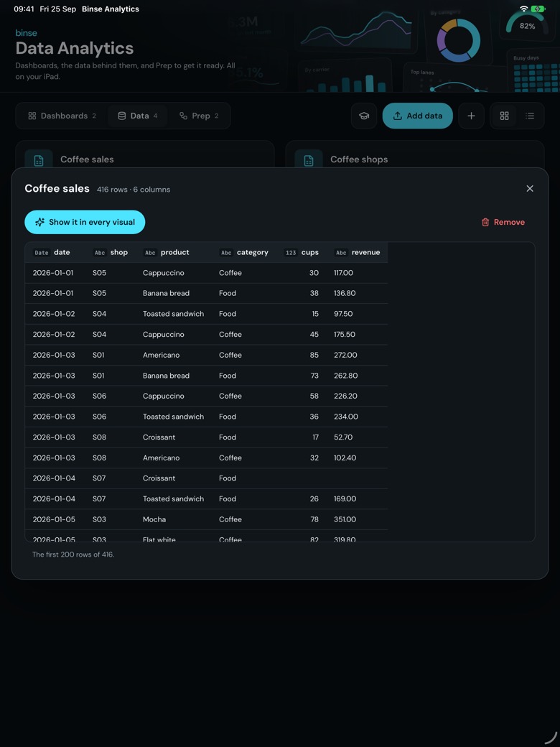
Task: Switch to list view layout
Action: [x=530, y=116]
